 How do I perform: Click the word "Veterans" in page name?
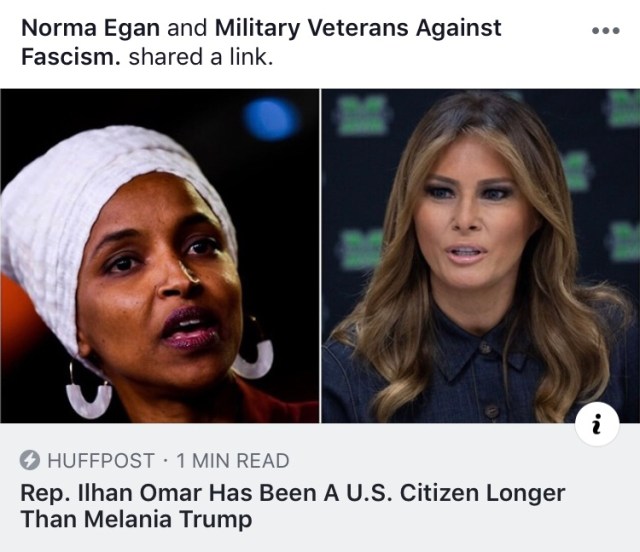[357, 28]
